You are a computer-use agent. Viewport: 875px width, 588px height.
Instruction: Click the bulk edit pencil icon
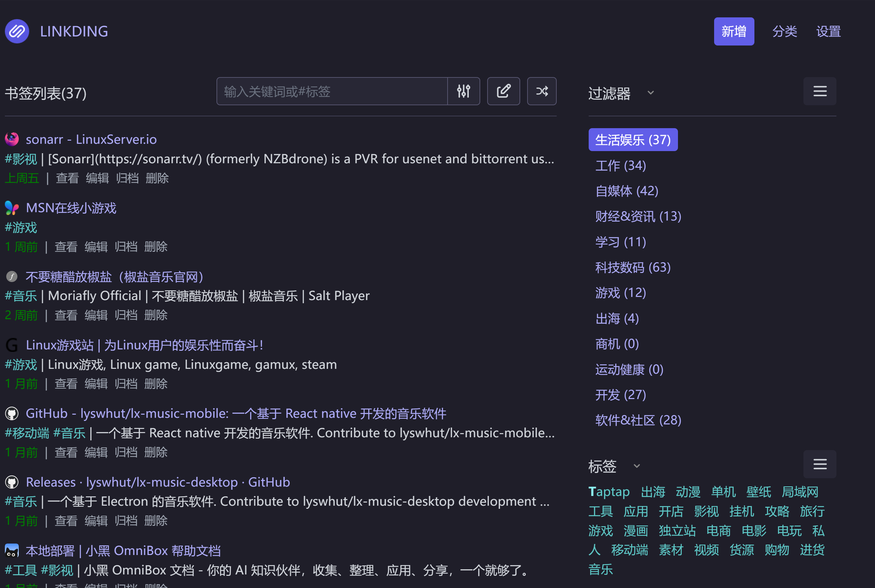pyautogui.click(x=503, y=91)
